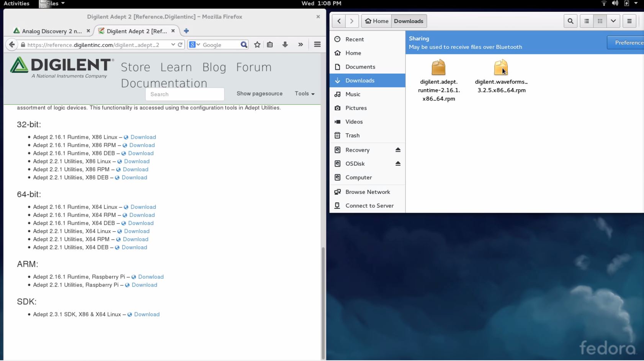Bookmark this page with the star icon

click(x=257, y=44)
